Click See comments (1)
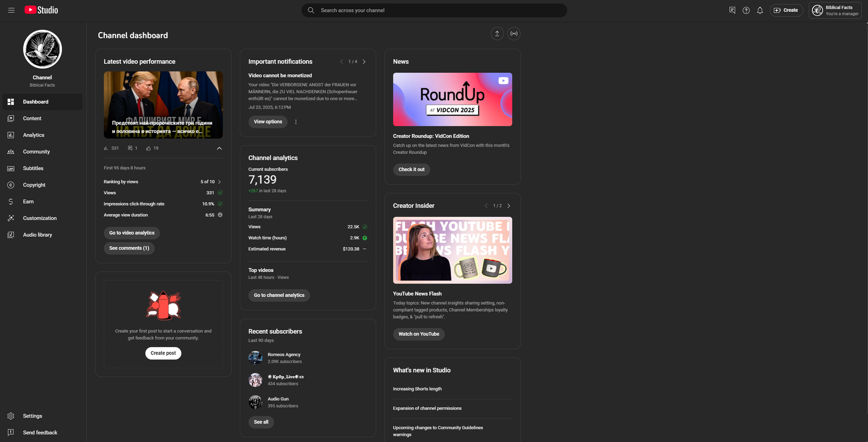Viewport: 868px width, 442px height. click(x=129, y=248)
